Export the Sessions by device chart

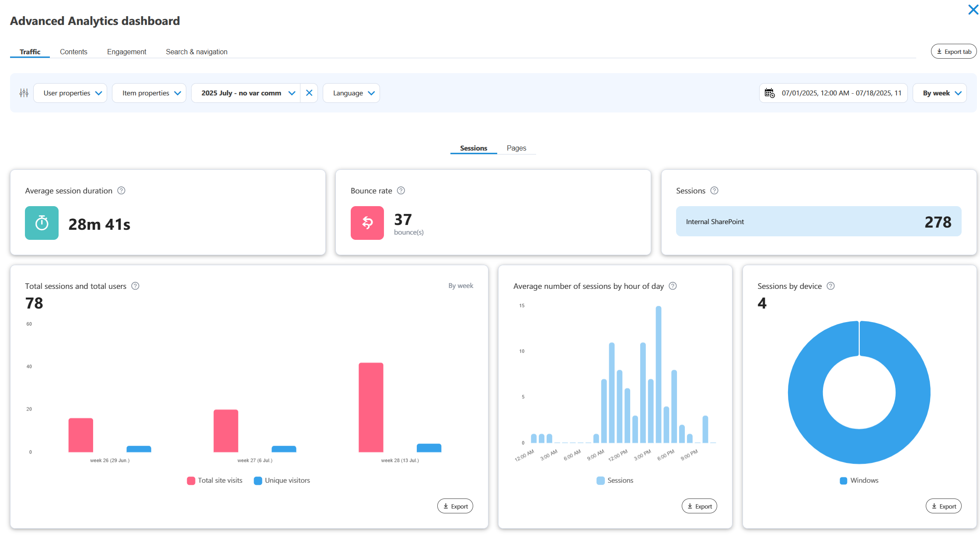(943, 506)
